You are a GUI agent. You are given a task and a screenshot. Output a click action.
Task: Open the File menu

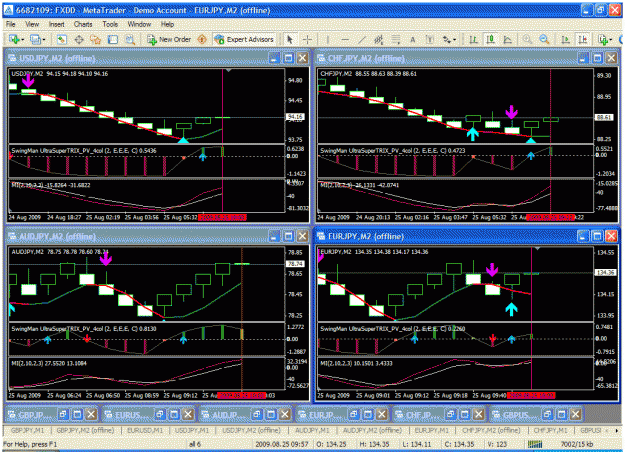click(x=10, y=24)
